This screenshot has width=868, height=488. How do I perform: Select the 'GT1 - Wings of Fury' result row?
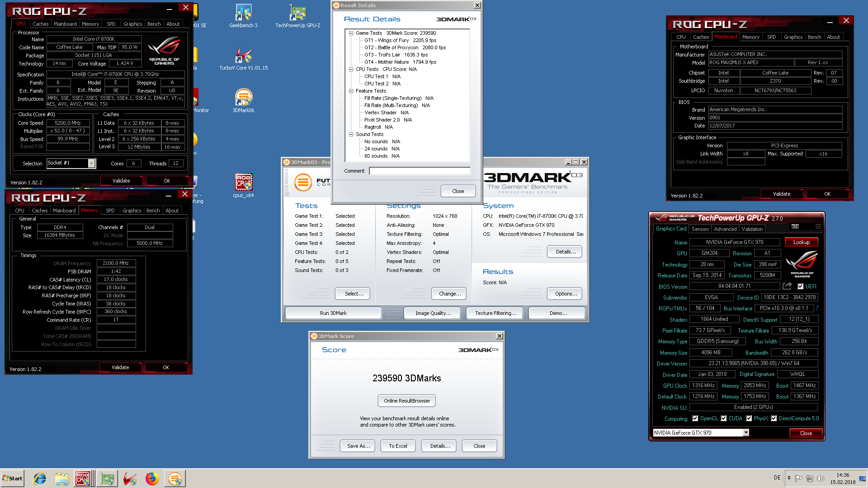click(x=400, y=40)
